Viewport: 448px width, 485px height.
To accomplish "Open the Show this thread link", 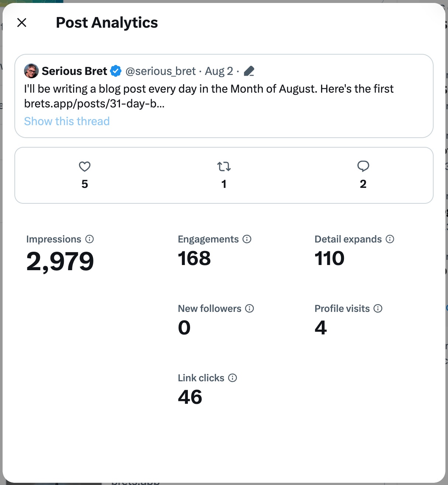I will (x=67, y=121).
